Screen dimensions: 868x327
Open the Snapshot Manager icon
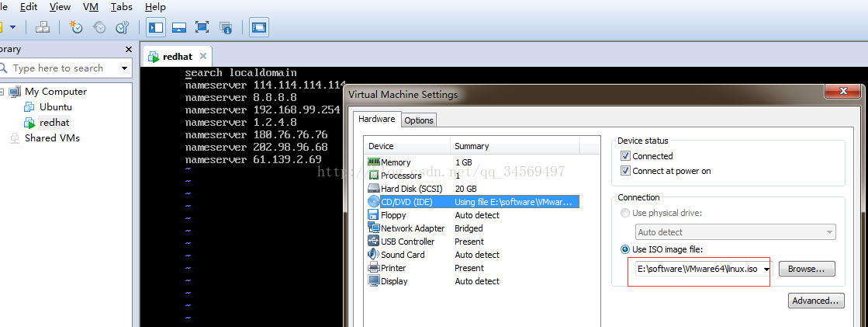pyautogui.click(x=123, y=26)
